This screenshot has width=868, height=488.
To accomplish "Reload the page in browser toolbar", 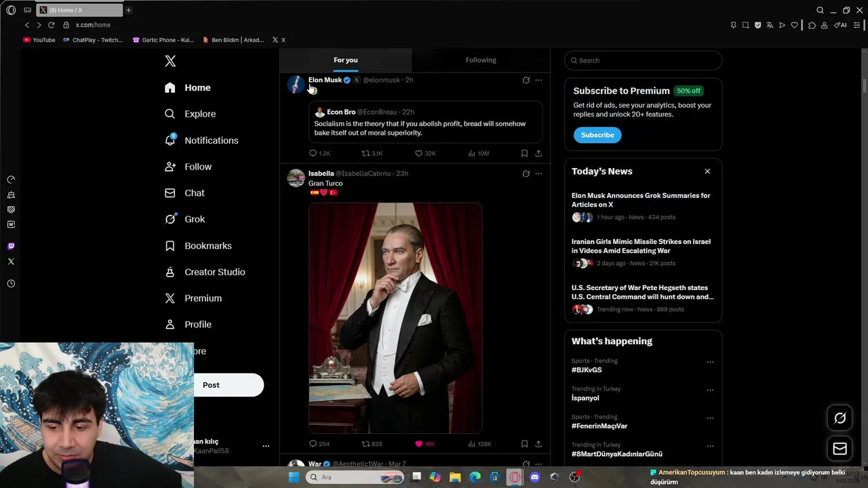I will [51, 25].
